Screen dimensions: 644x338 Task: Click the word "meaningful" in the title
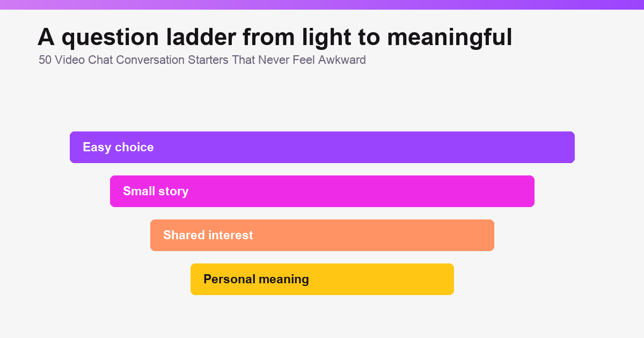450,38
